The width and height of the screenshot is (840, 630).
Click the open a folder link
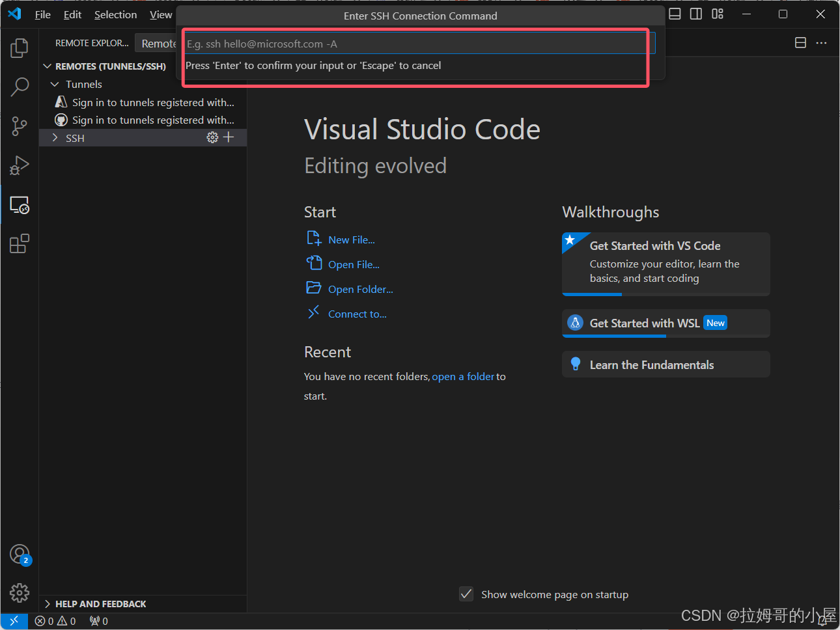point(463,377)
